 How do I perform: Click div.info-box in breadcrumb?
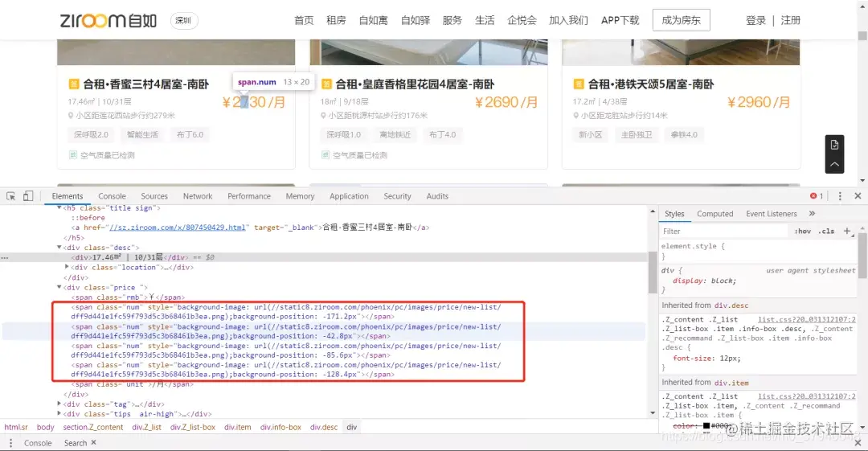(x=280, y=427)
